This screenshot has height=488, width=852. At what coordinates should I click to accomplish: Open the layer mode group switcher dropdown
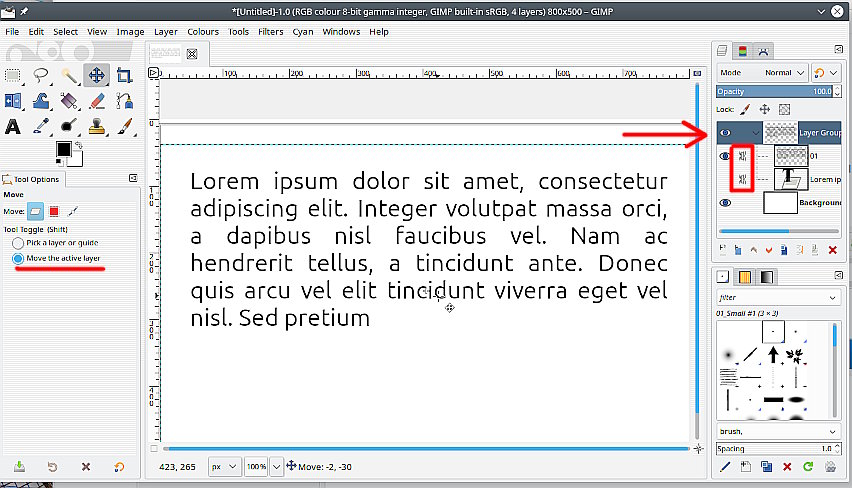click(826, 73)
